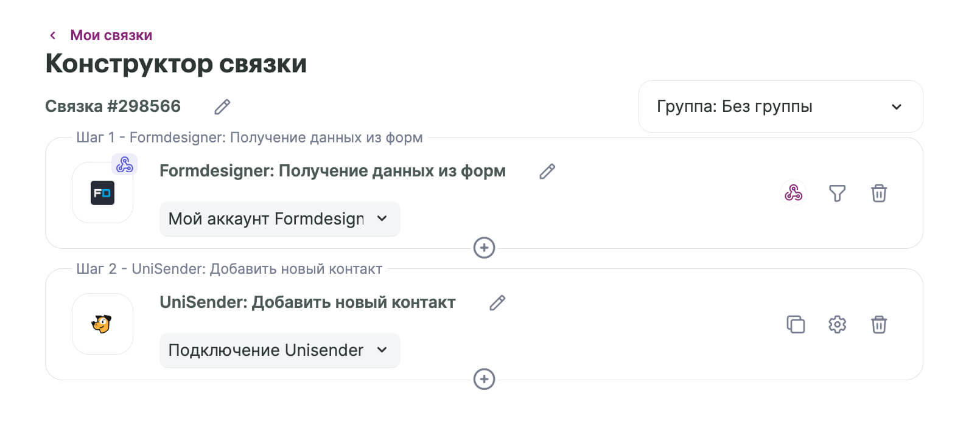Open the filter for Formdesigner step
This screenshot has height=421, width=980.
(838, 193)
